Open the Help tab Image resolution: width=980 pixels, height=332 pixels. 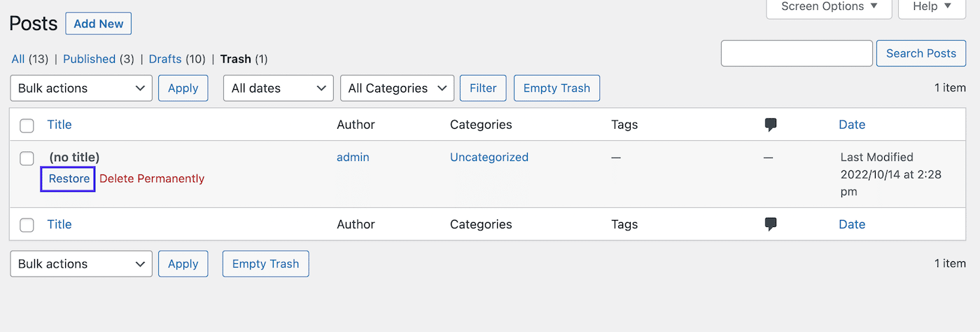click(932, 7)
